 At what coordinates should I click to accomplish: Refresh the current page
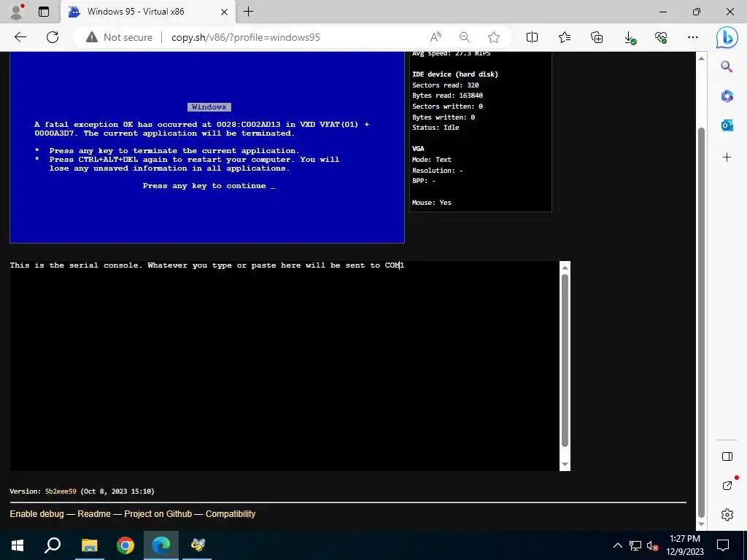tap(53, 37)
